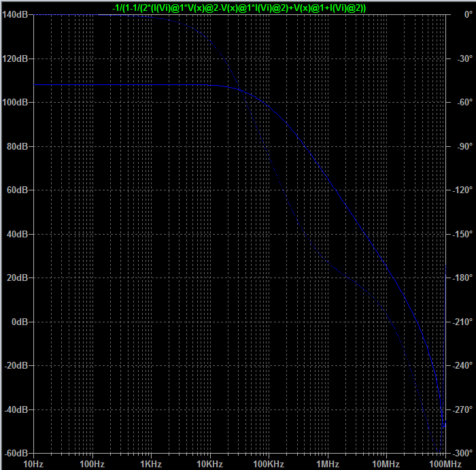Screen dimensions: 476x470
Task: Click the -40dB left axis label
Action: [16, 409]
